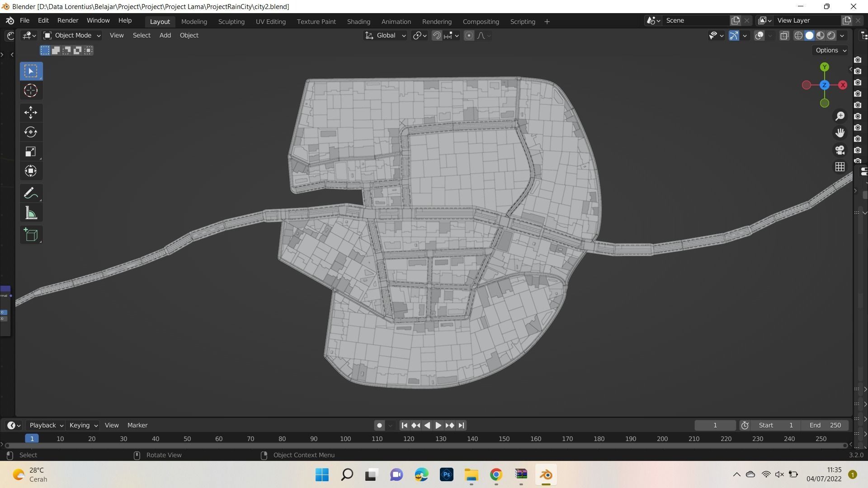
Task: Switch to material preview shading
Action: point(820,35)
